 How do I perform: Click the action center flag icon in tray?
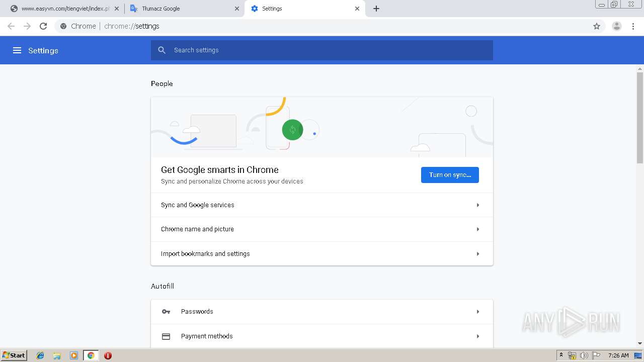coord(596,355)
